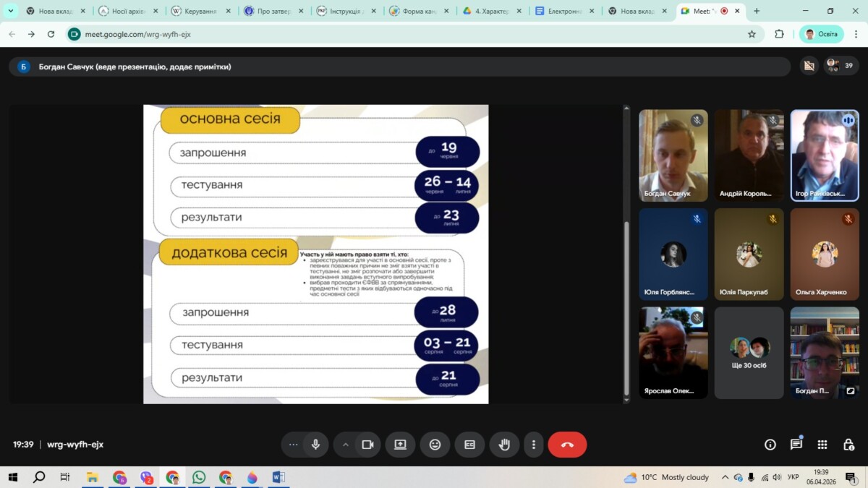Viewport: 868px width, 488px height.
Task: Toggle the camera on or off
Action: click(367, 445)
